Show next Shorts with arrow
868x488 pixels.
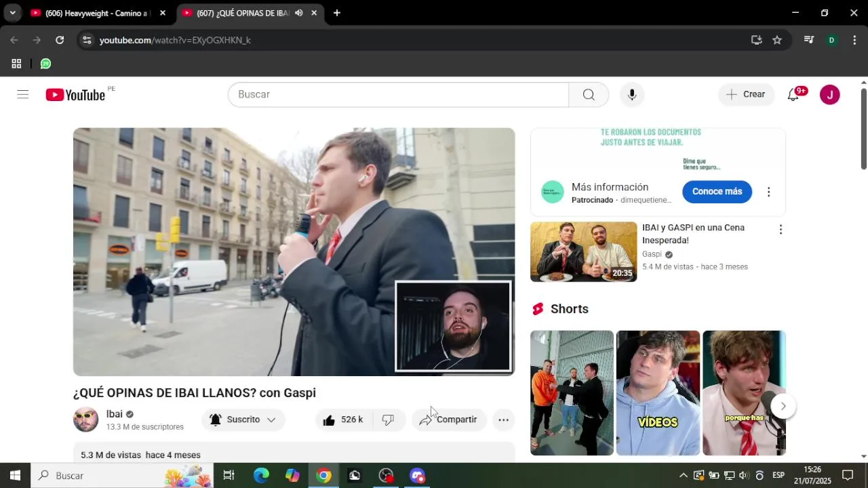783,406
